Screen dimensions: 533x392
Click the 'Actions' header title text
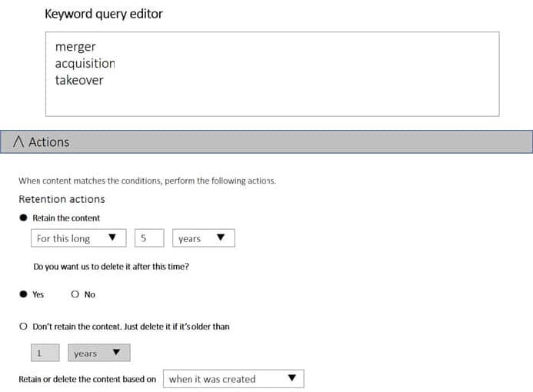(48, 142)
